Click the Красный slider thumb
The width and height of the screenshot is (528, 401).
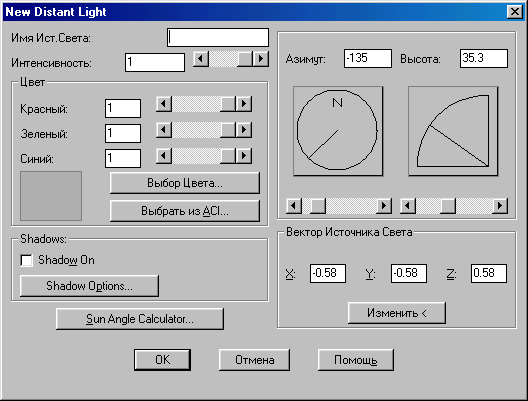(228, 104)
